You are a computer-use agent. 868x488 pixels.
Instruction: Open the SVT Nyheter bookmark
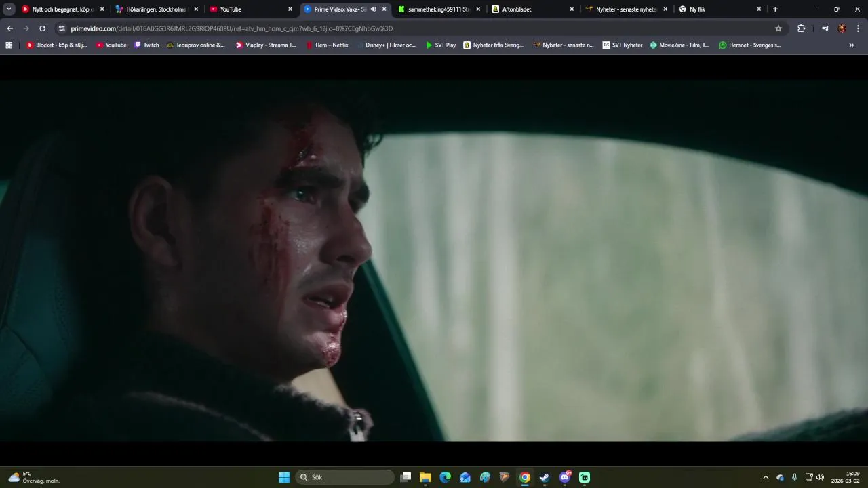622,45
